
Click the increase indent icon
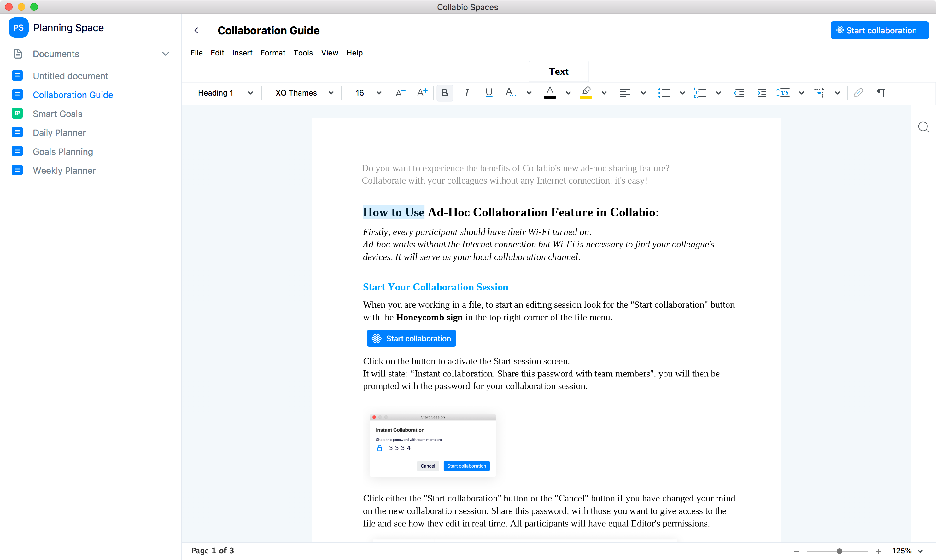click(x=761, y=93)
